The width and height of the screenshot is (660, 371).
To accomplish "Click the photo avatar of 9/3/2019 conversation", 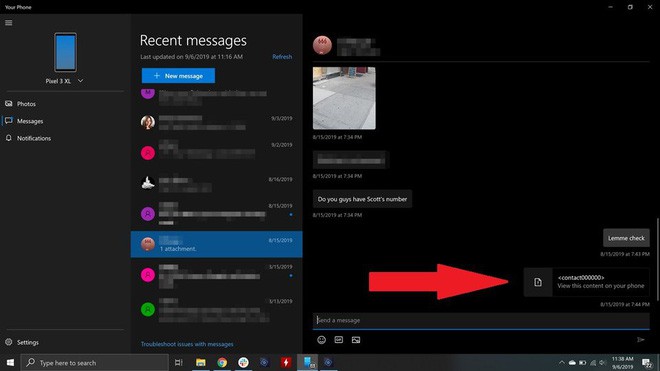I will 148,123.
